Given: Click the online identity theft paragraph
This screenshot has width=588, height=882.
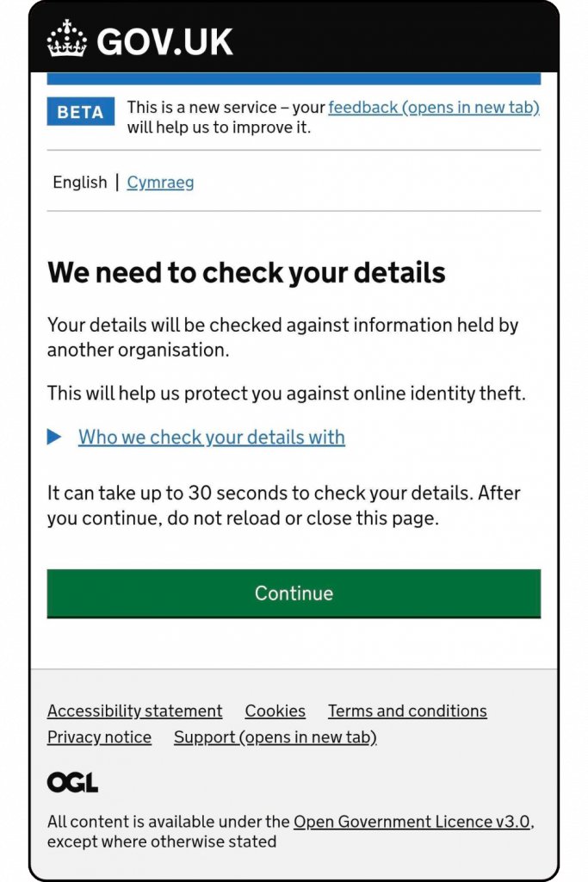Looking at the screenshot, I should point(286,393).
